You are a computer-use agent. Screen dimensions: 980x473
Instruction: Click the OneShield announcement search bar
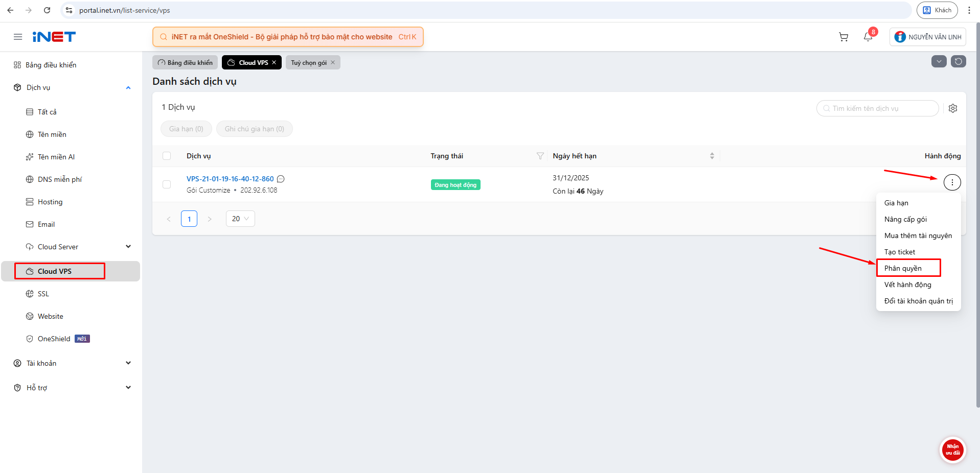click(288, 37)
